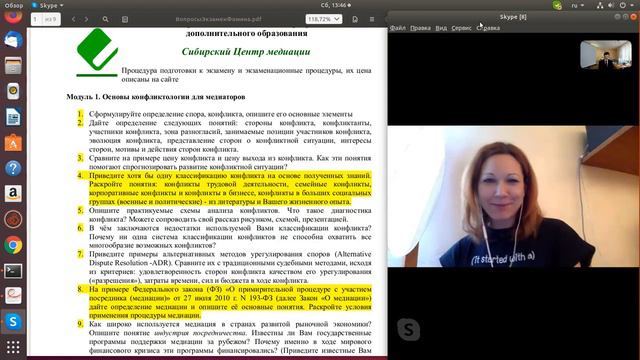
Task: Click question 9 'Как широко используется медиация'
Action: pos(230,338)
